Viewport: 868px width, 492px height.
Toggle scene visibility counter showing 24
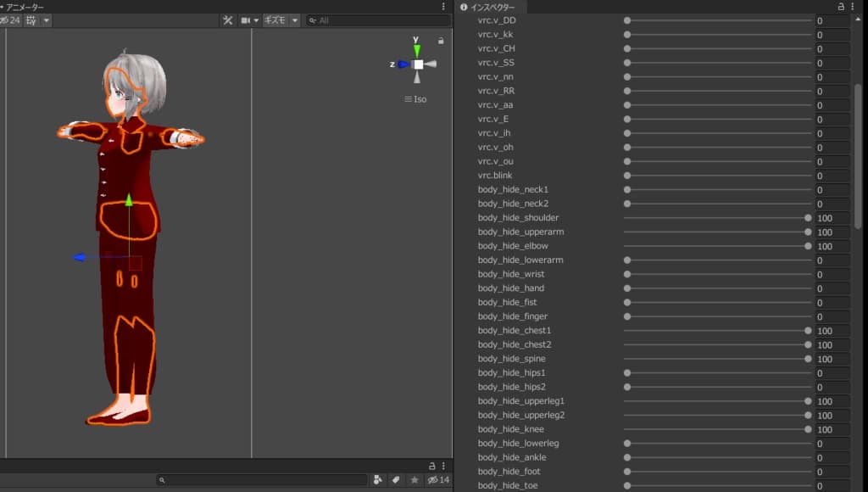[10, 20]
